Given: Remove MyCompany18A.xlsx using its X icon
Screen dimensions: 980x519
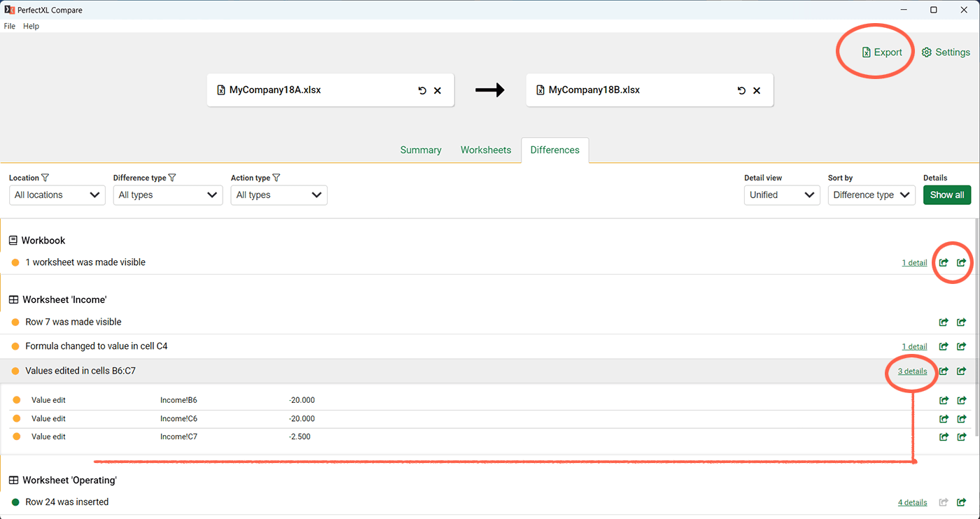Looking at the screenshot, I should click(x=437, y=90).
